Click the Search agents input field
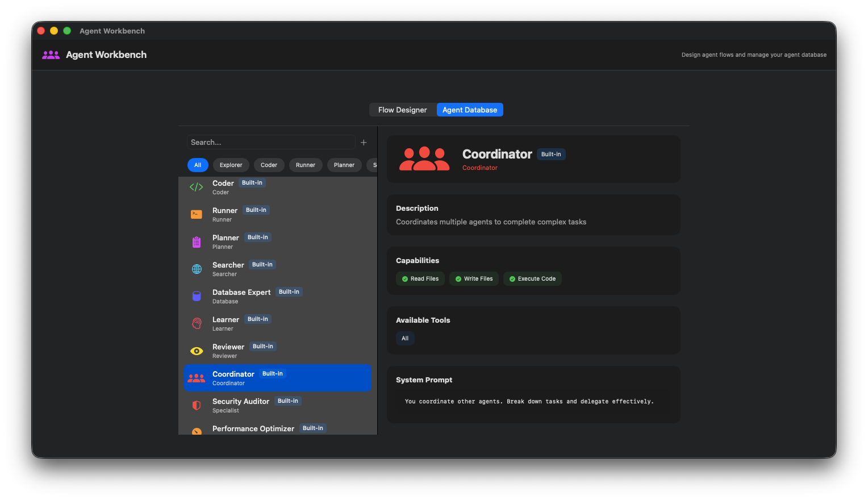The height and width of the screenshot is (500, 868). (271, 142)
